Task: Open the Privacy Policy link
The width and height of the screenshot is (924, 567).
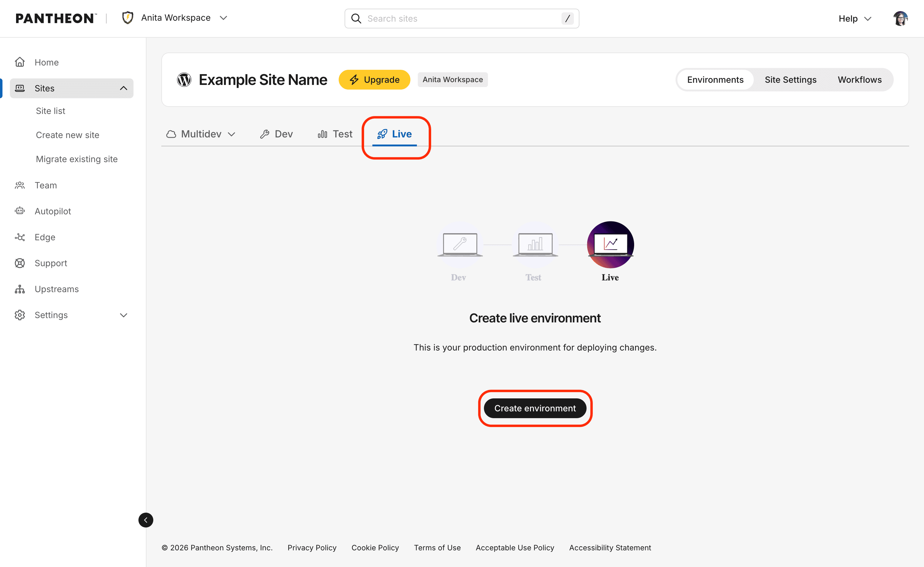Action: point(312,548)
